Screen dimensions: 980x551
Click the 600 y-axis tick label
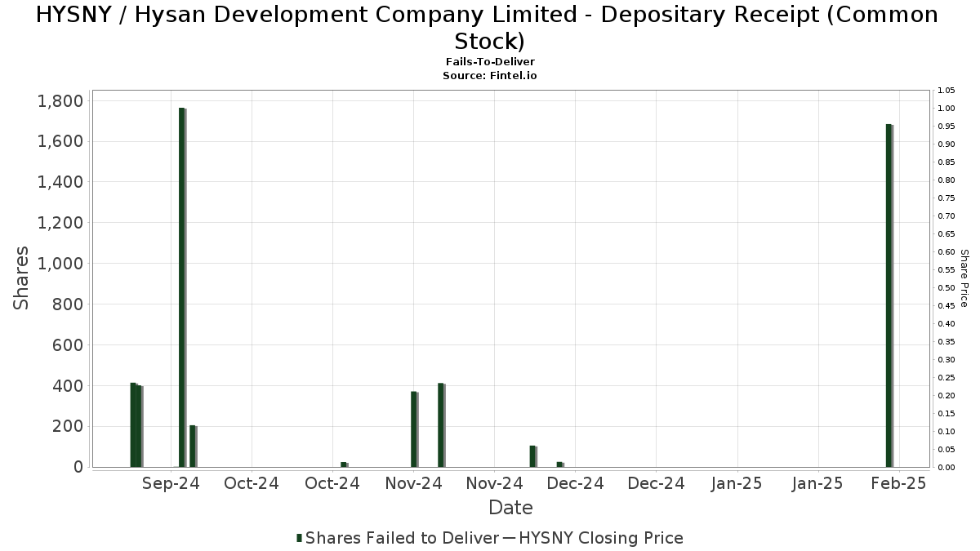tap(67, 345)
